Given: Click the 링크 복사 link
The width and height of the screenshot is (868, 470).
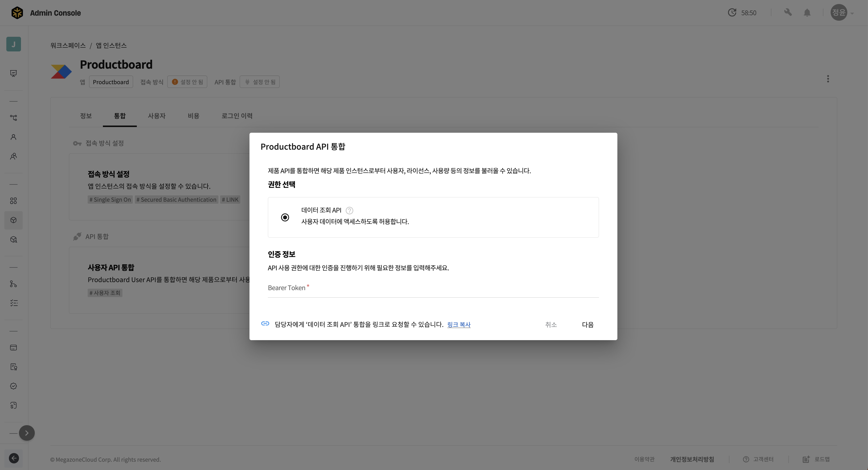Looking at the screenshot, I should pyautogui.click(x=459, y=324).
